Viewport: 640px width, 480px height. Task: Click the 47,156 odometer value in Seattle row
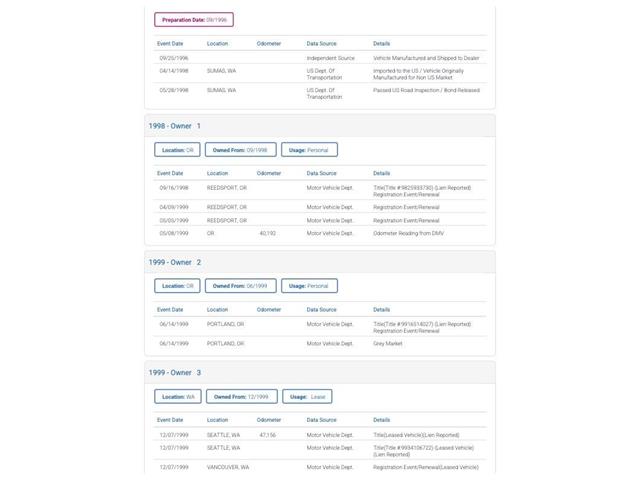(x=268, y=435)
